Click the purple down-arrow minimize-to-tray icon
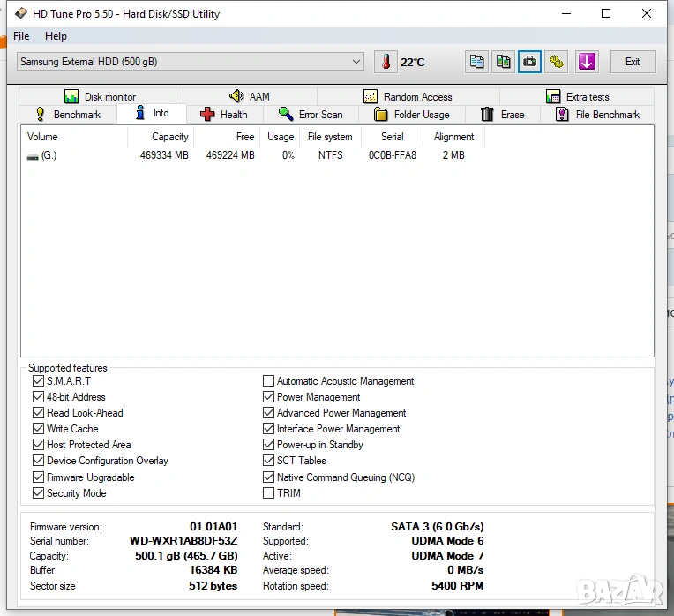Image resolution: width=674 pixels, height=616 pixels. [x=587, y=62]
